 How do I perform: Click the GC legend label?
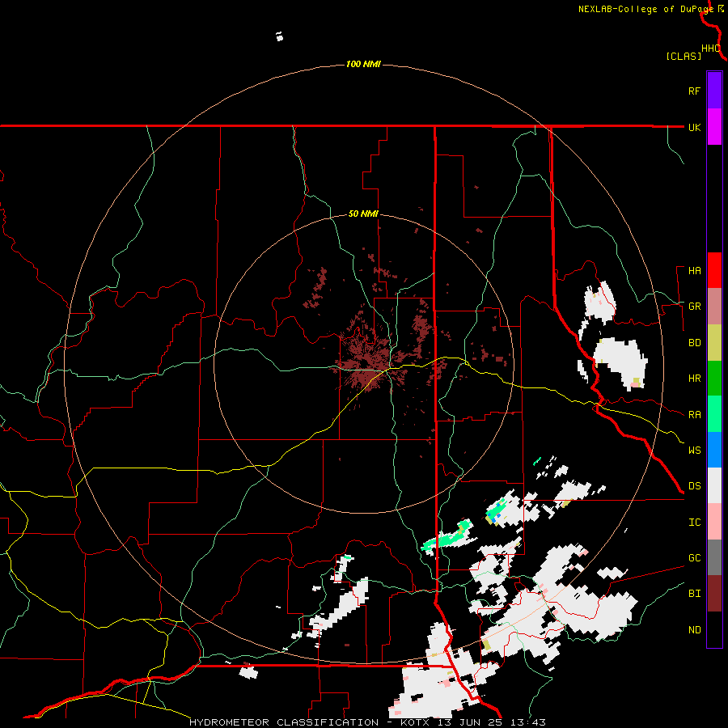694,557
